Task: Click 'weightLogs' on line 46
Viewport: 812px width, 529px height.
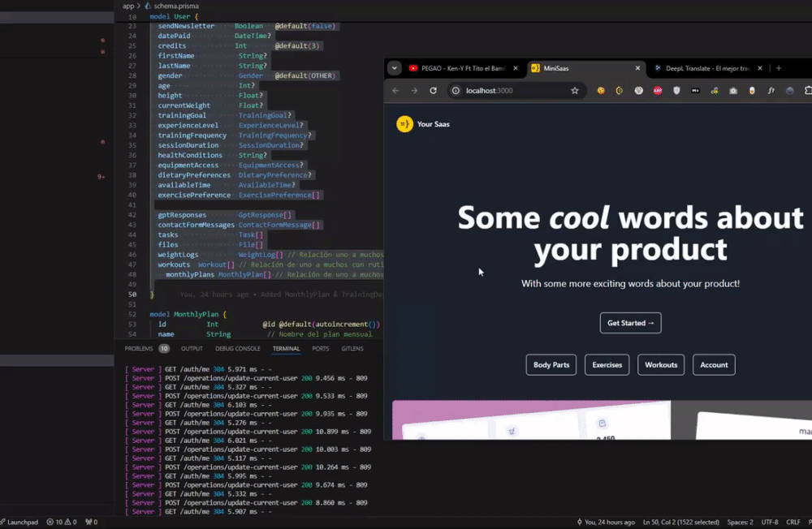Action: coord(178,255)
